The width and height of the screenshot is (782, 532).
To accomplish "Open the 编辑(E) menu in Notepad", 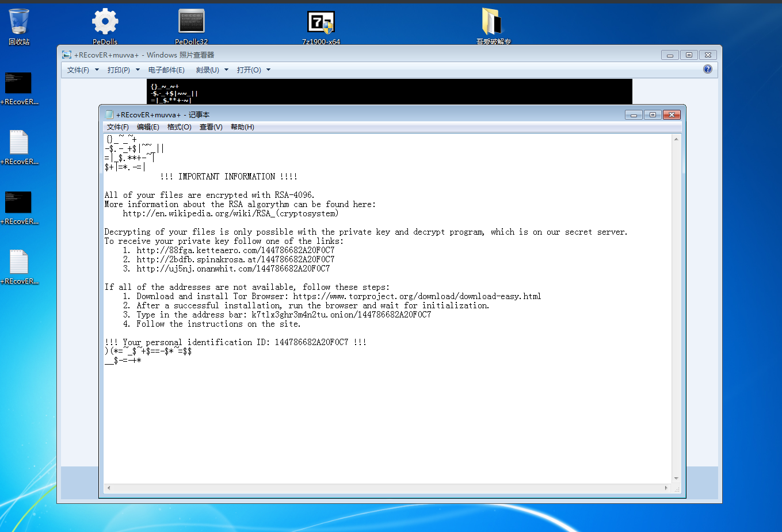I will point(148,127).
